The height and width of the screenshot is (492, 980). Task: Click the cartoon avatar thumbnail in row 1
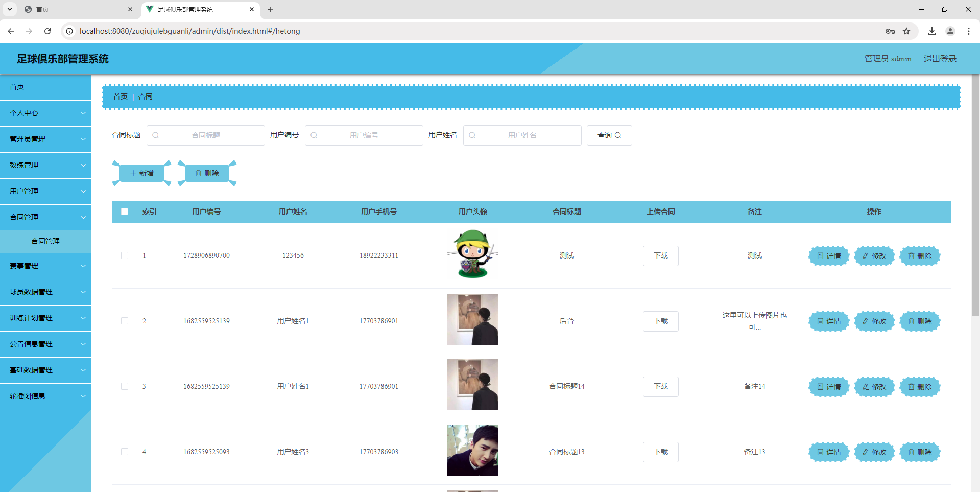(473, 254)
